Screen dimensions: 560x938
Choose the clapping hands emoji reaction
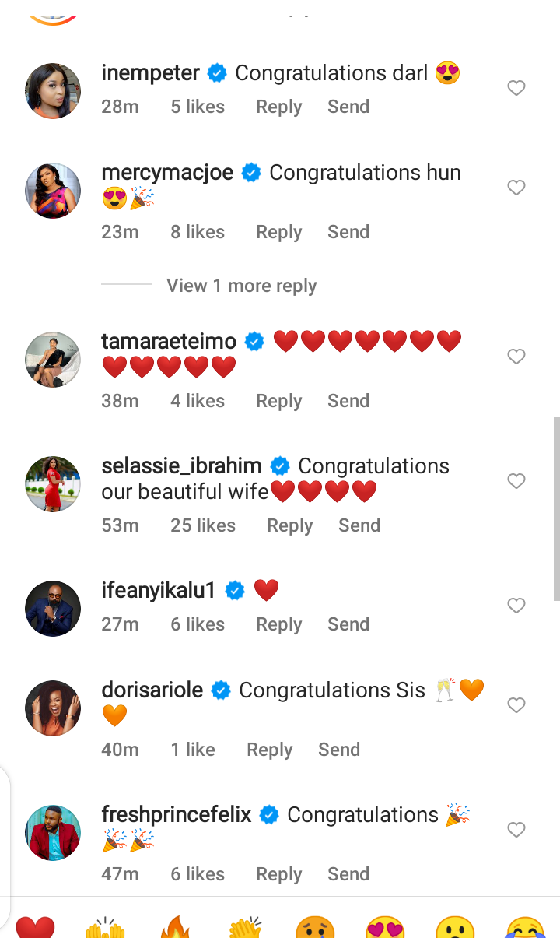(245, 928)
